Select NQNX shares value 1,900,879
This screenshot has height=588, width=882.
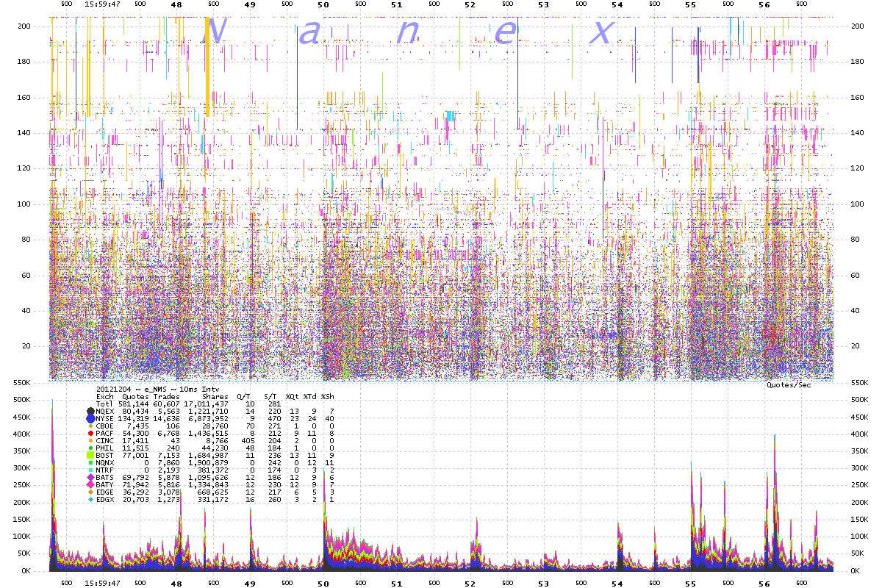(209, 464)
